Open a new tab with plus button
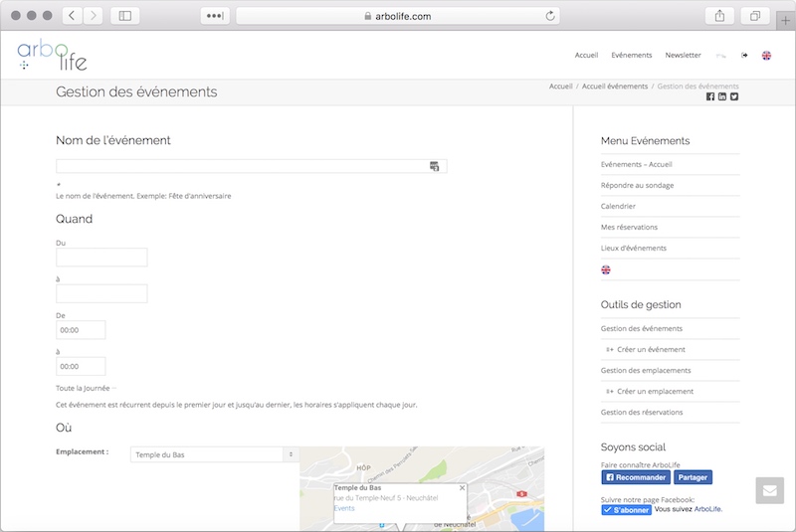Screen dimensions: 796x532 pyautogui.click(x=785, y=20)
